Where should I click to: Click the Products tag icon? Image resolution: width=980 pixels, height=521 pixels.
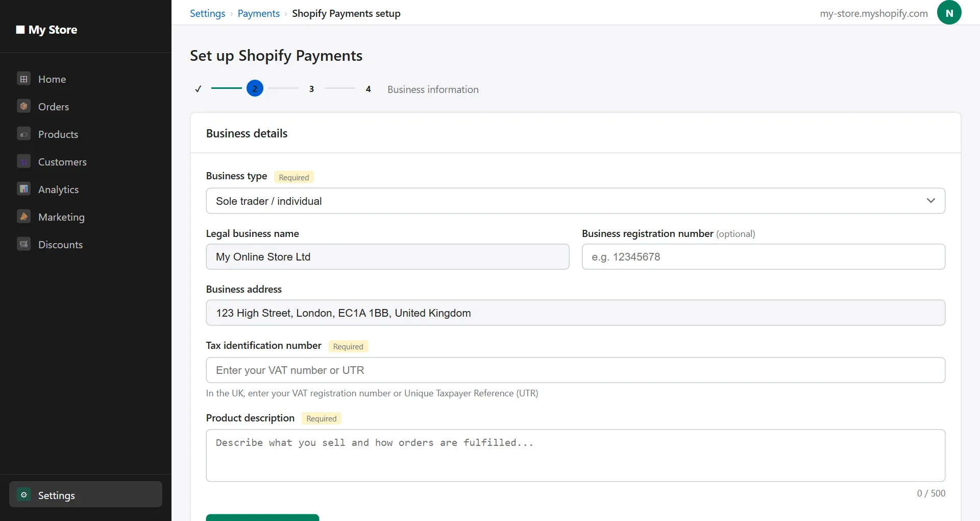23,134
